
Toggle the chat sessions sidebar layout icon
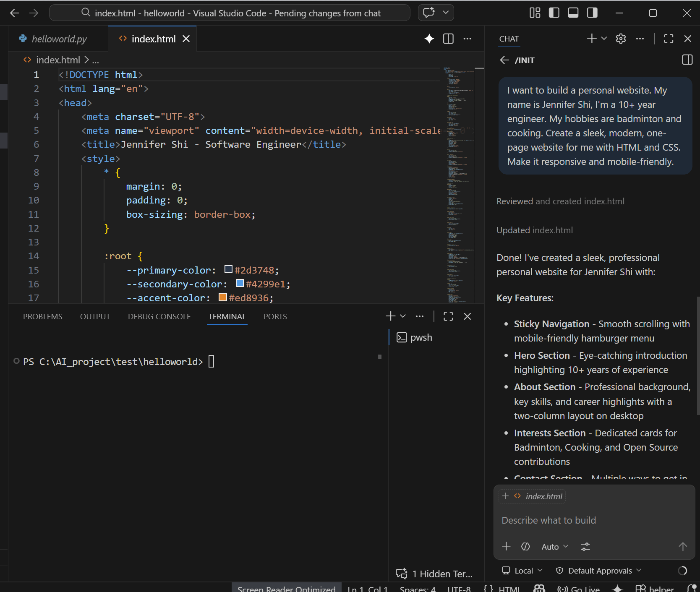click(687, 60)
